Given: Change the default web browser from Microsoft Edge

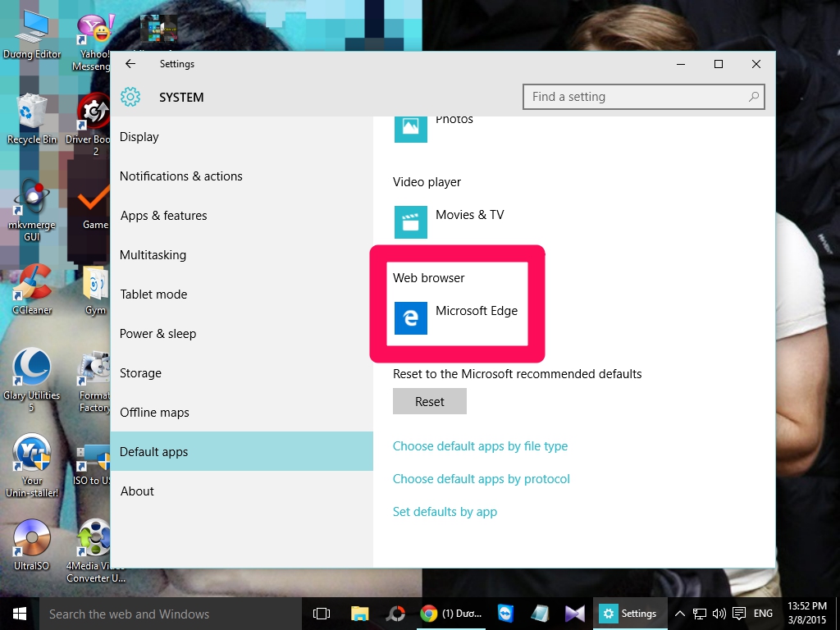Looking at the screenshot, I should [456, 318].
